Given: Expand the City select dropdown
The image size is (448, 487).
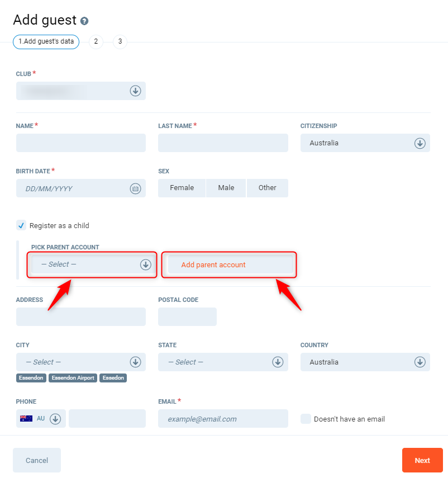Looking at the screenshot, I should 80,362.
